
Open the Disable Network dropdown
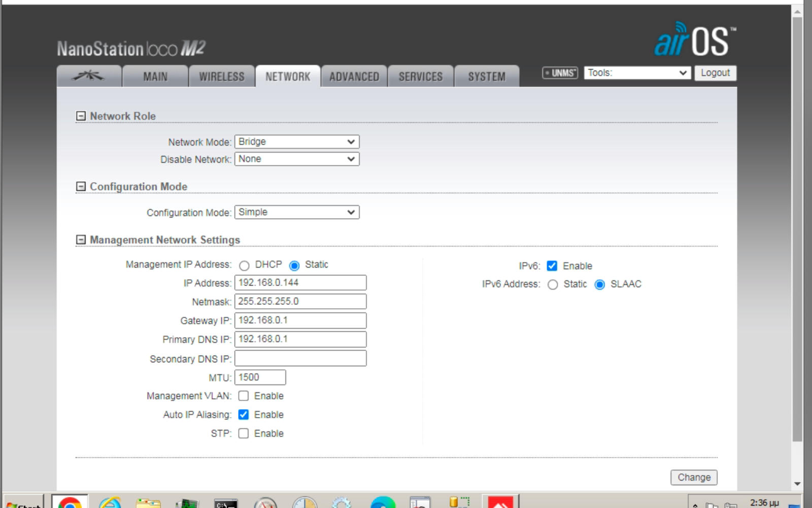point(297,159)
